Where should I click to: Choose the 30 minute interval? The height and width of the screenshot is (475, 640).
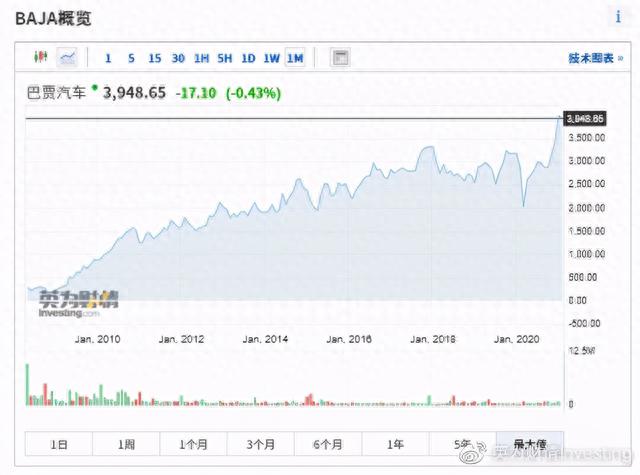click(x=177, y=58)
